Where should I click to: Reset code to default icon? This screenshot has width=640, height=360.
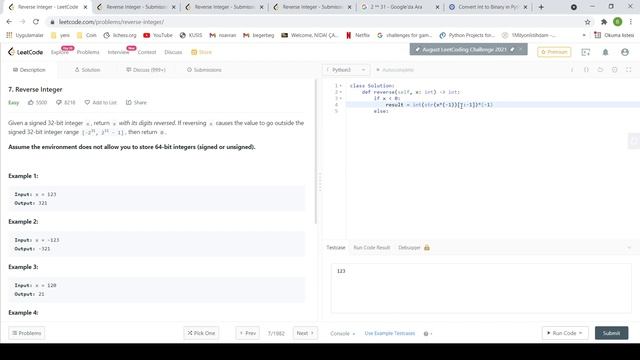tap(600, 70)
